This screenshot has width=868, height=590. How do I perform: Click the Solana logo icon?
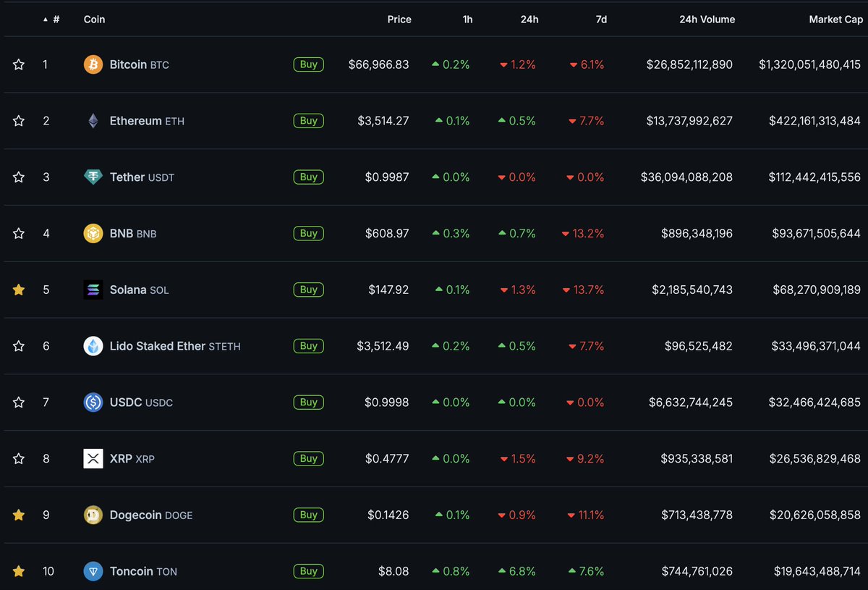[x=93, y=290]
